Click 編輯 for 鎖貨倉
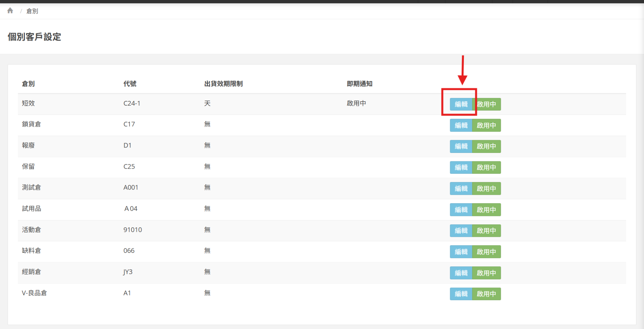Viewport: 644px width, 329px height. (461, 125)
